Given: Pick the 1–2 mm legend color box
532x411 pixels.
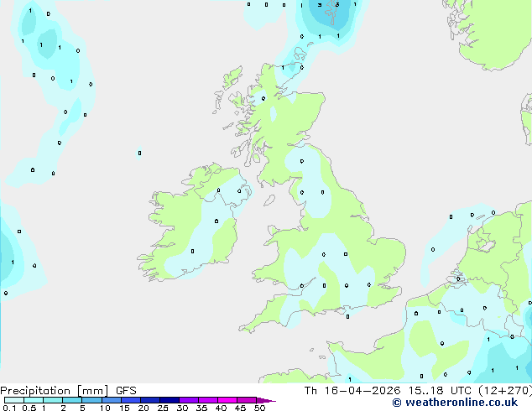Looking at the screenshot, I should tap(53, 400).
